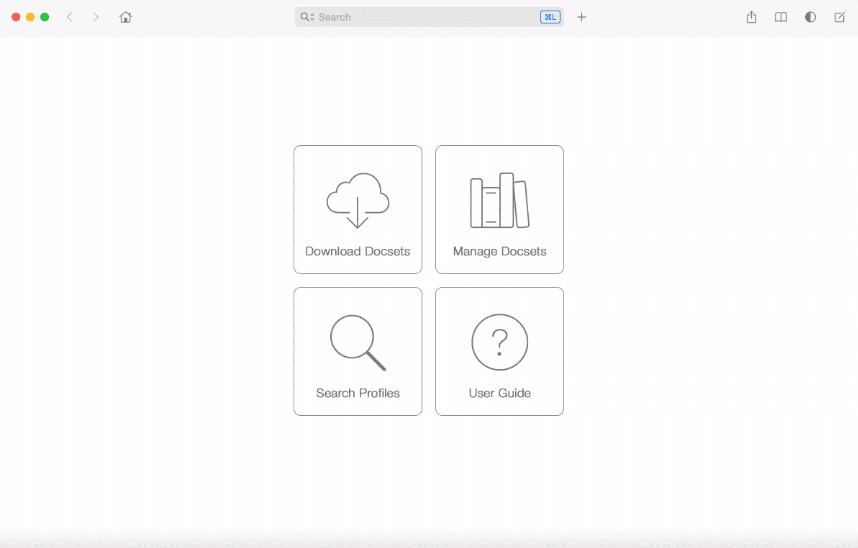This screenshot has width=858, height=548.
Task: Open the home screen via house icon
Action: (125, 17)
